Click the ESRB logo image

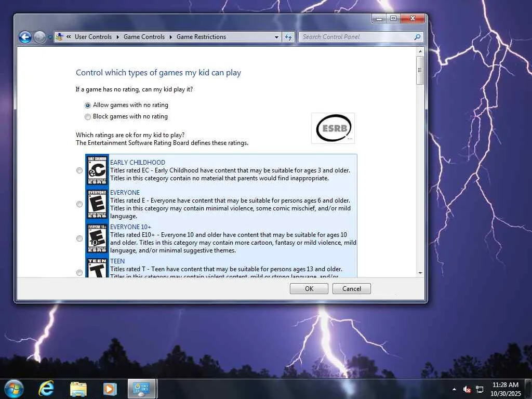pos(333,128)
